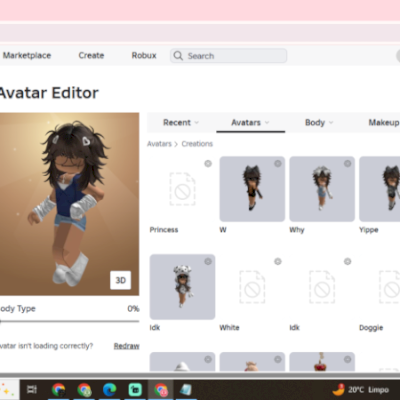The image size is (400, 400).
Task: Switch to the Body tab
Action: point(319,123)
